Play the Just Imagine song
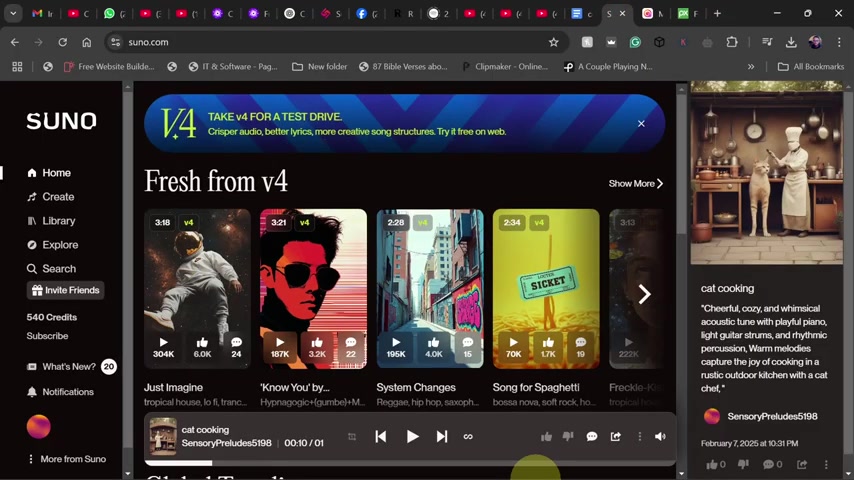Screen dimensions: 854x480 point(163,347)
